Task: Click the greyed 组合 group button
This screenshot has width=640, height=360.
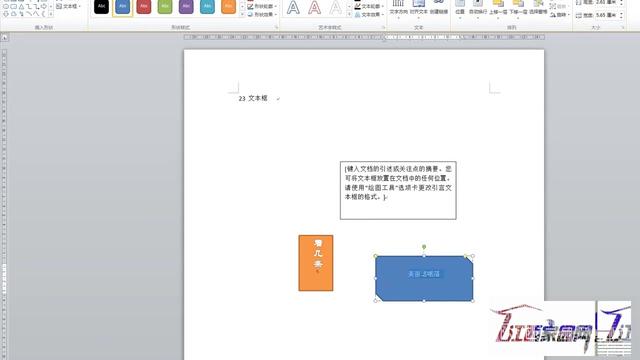Action: (559, 7)
